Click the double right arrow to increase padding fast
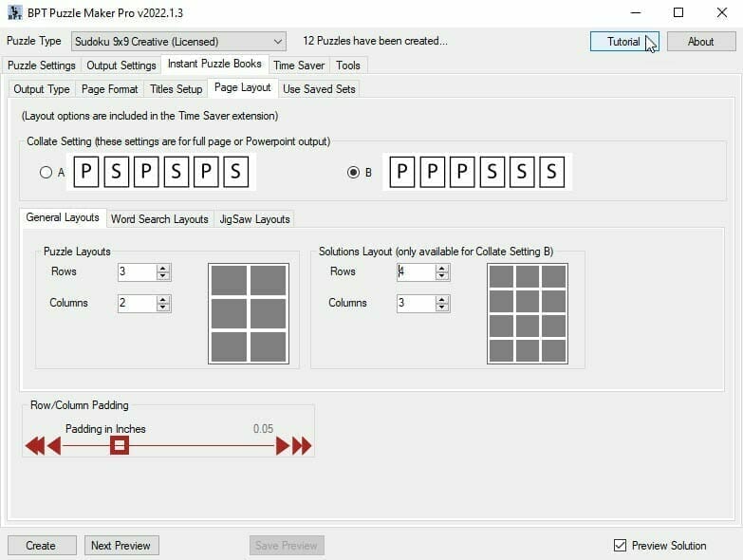 click(302, 446)
